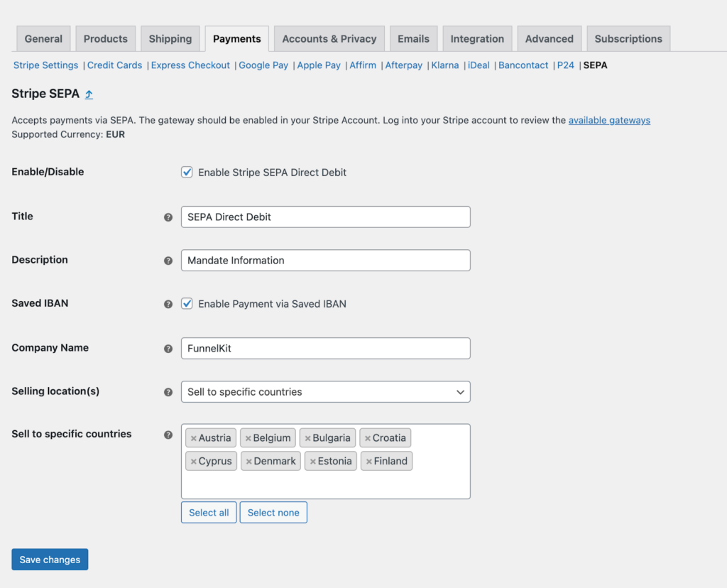This screenshot has height=588, width=727.
Task: Click the Save changes button
Action: pos(49,559)
